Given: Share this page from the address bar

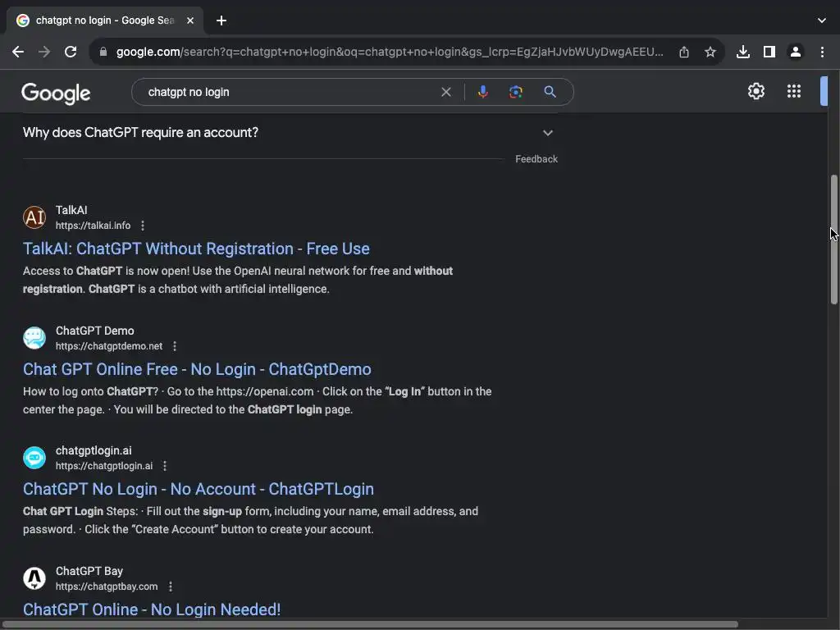Looking at the screenshot, I should pos(683,52).
